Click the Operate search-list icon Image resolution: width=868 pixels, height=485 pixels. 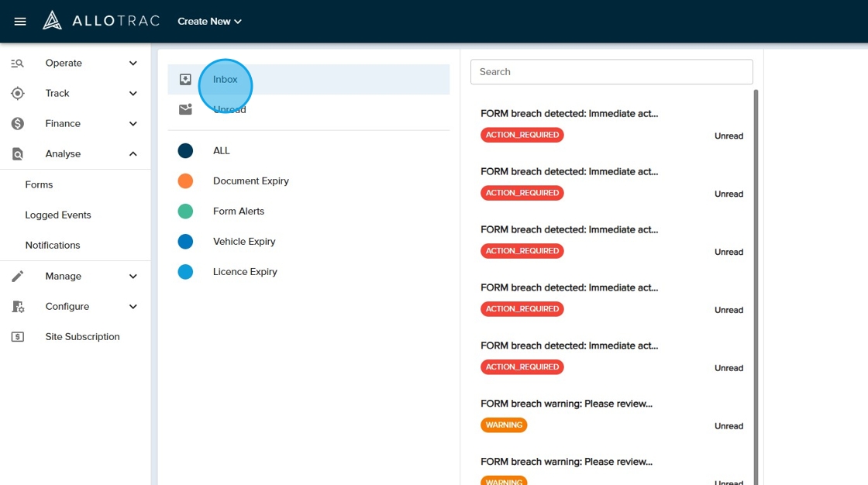(x=18, y=64)
